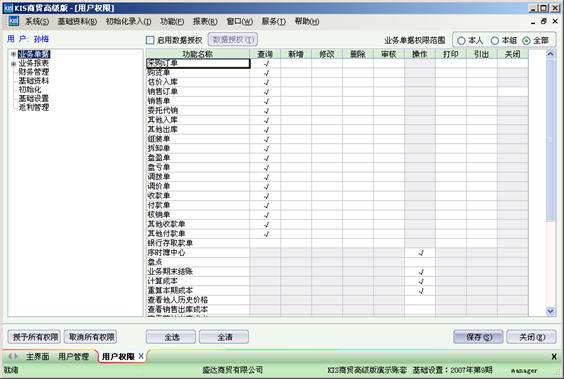Toggle 查询 permission for 采购订单

pyautogui.click(x=265, y=63)
